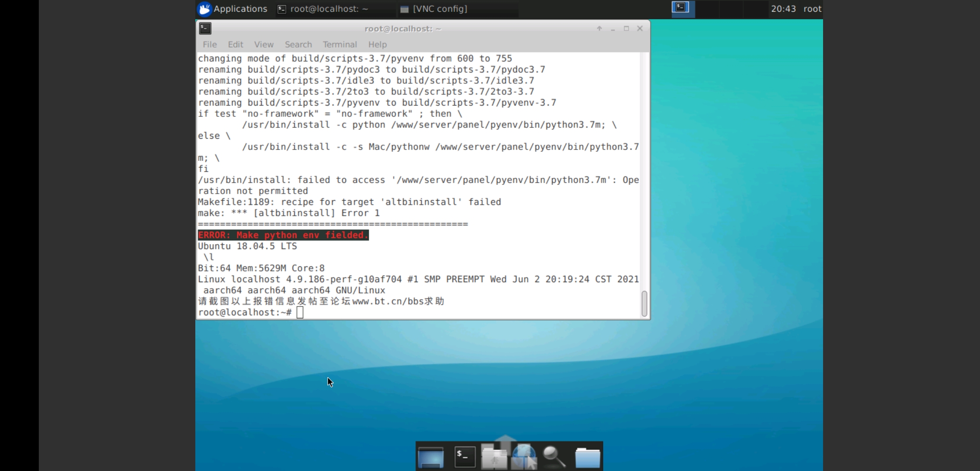Open the Search menu

coord(298,44)
